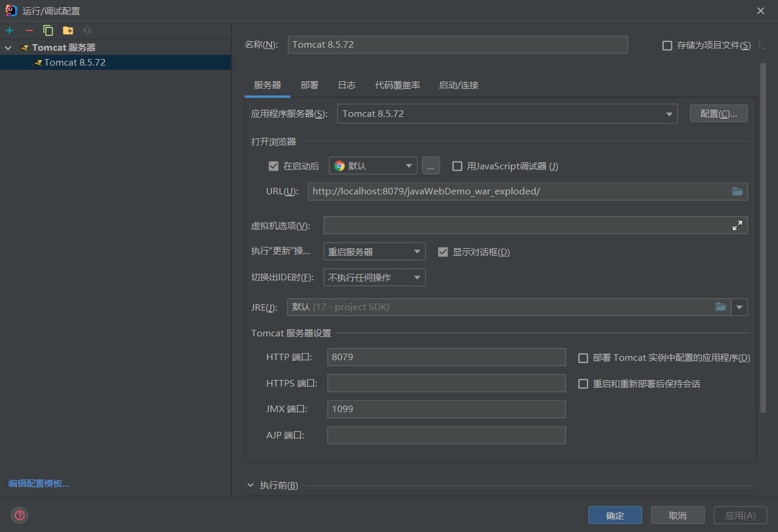778x532 pixels.
Task: Collapse the 执行前 section
Action: (x=251, y=485)
